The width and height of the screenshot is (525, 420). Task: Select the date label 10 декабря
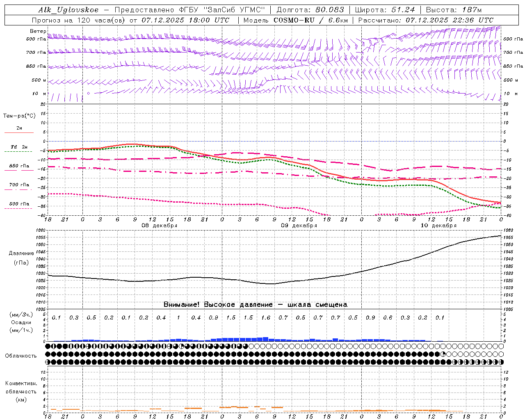click(438, 226)
